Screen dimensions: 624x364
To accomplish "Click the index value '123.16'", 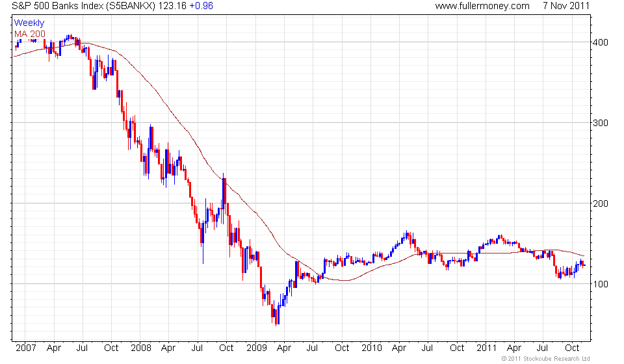I will click(x=173, y=6).
